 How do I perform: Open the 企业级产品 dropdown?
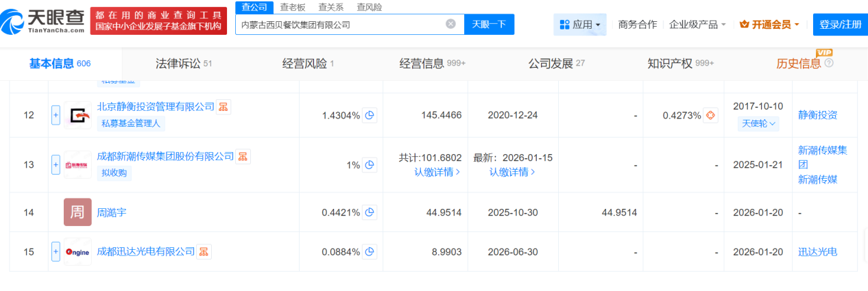pos(697,24)
